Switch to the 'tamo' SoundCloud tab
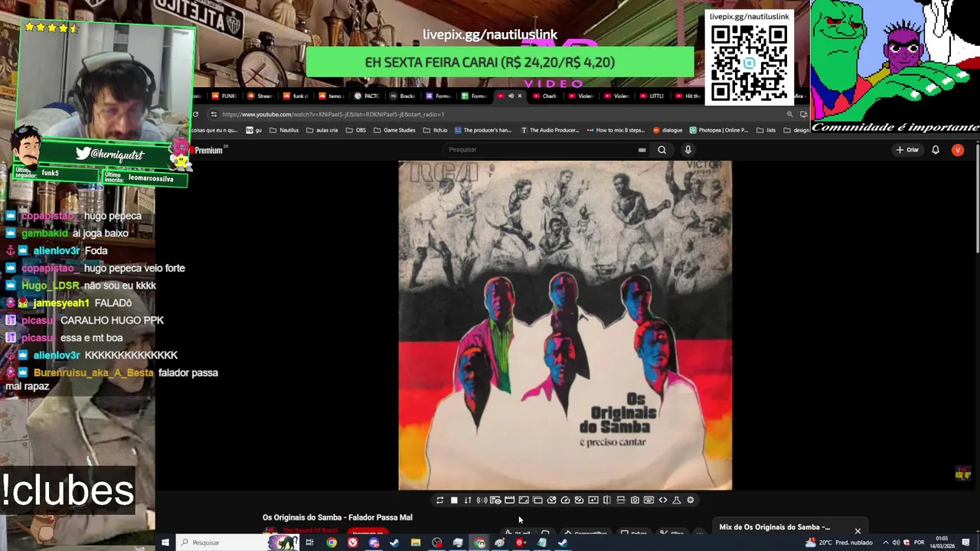This screenshot has width=980, height=551. coord(332,96)
